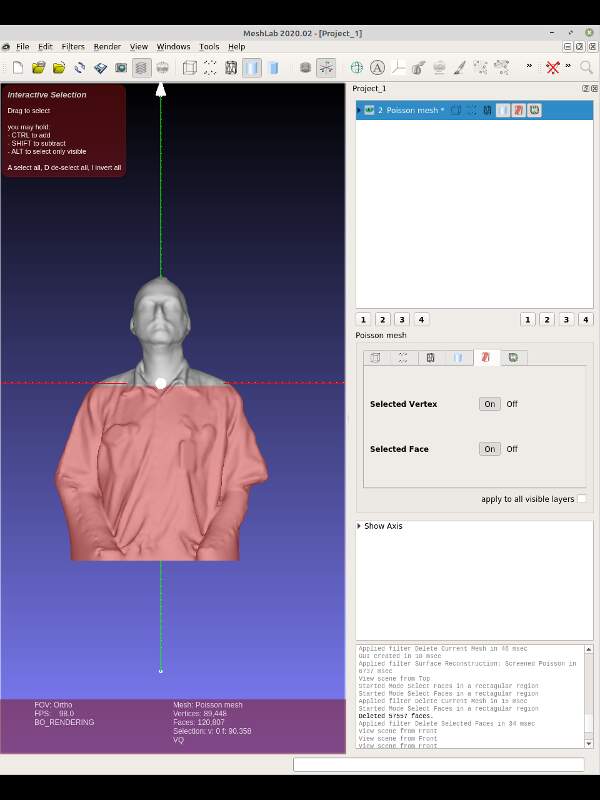Select the point picking tool icon
This screenshot has width=600, height=800.
click(x=481, y=67)
